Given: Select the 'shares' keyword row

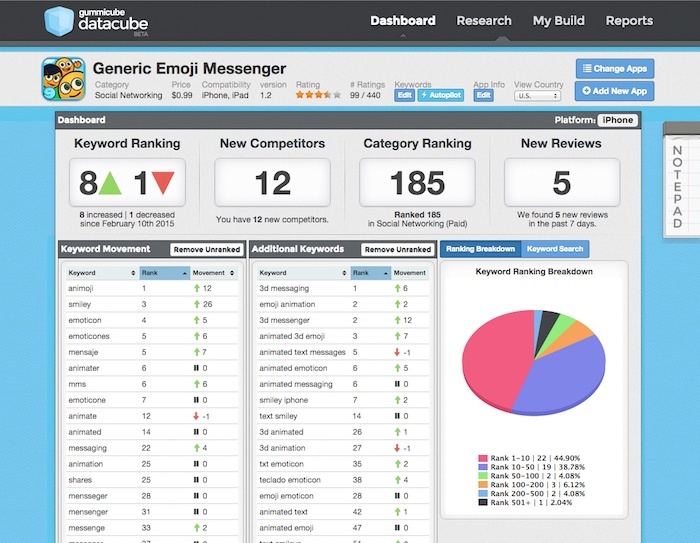Looking at the screenshot, I should 152,480.
